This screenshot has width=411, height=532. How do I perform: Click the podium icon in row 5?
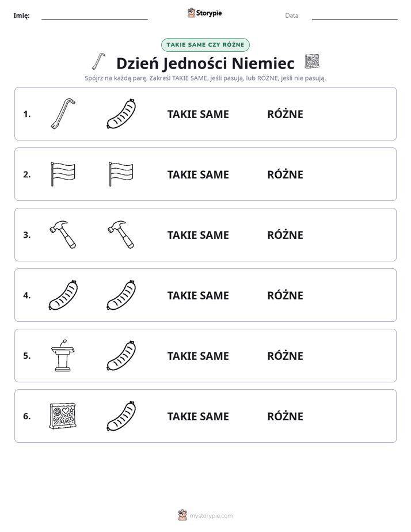click(x=63, y=355)
